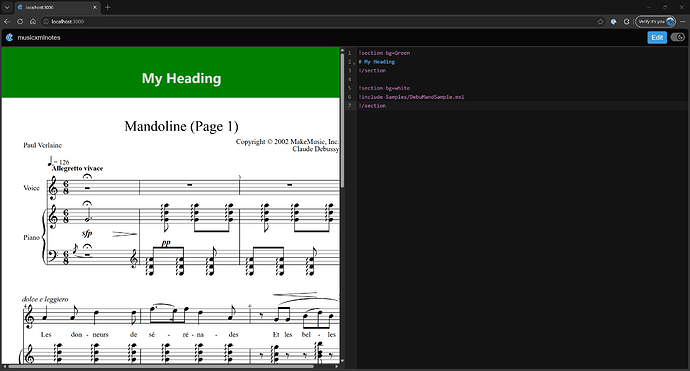Click the Verify it's you profile button
The height and width of the screenshot is (371, 690).
point(655,21)
